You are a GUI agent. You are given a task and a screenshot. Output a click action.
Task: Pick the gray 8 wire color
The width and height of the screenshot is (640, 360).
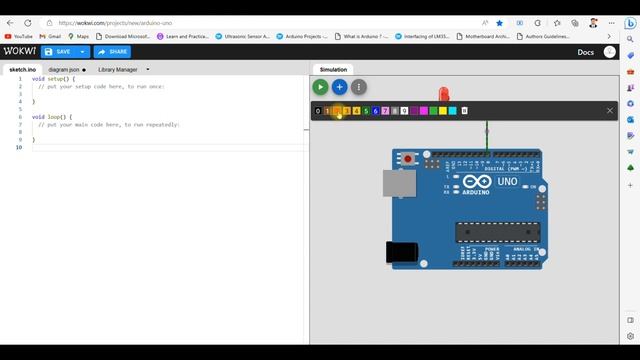click(395, 111)
